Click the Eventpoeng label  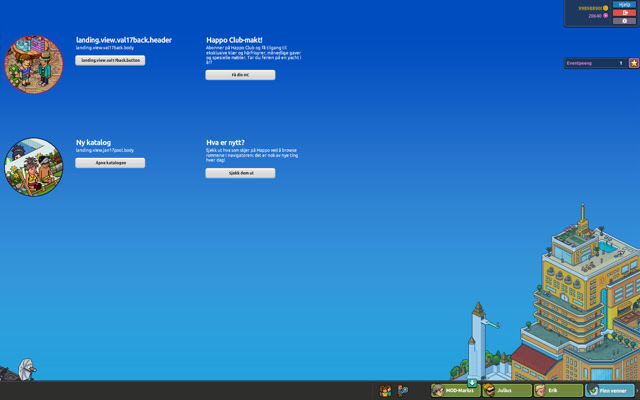point(579,63)
